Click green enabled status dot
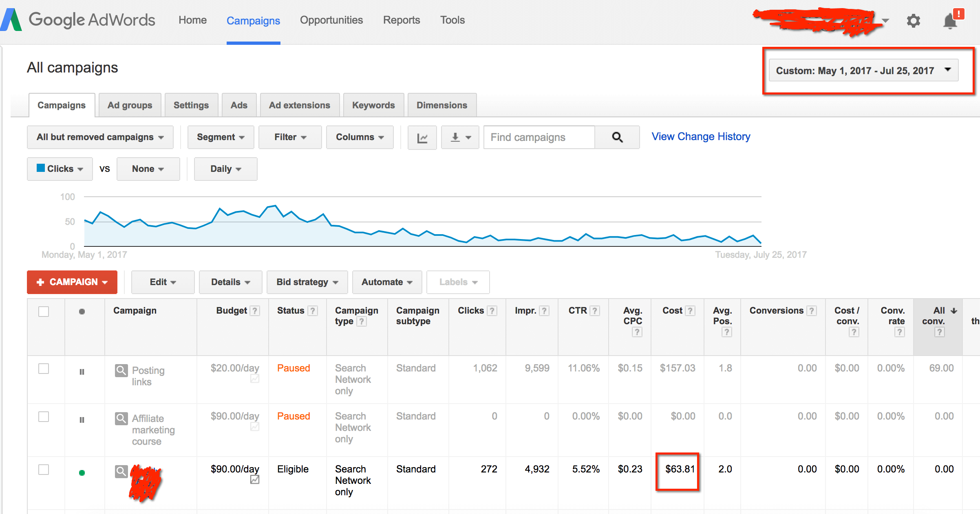The width and height of the screenshot is (980, 514). pyautogui.click(x=82, y=473)
